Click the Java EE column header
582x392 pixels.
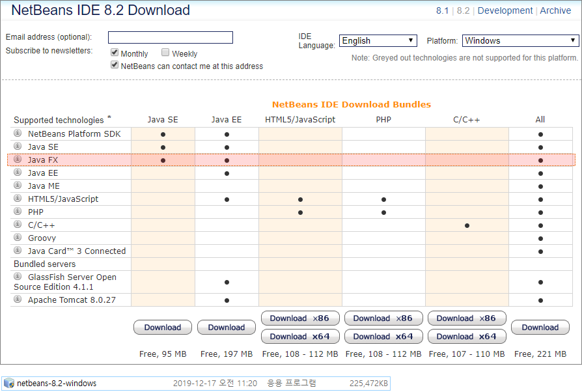[x=227, y=120]
